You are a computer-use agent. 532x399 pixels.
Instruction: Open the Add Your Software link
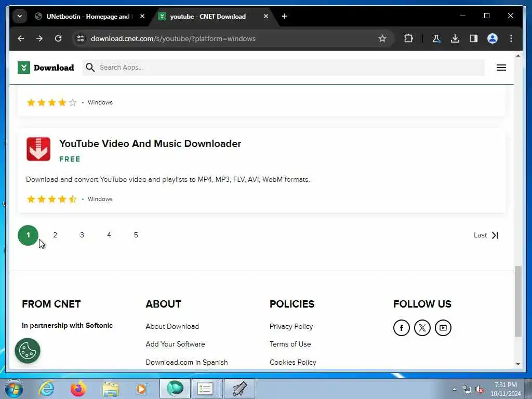pos(176,344)
